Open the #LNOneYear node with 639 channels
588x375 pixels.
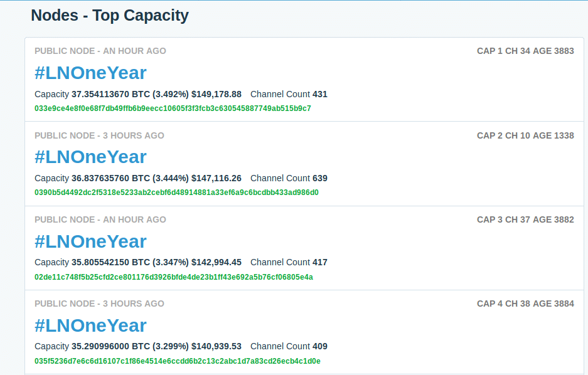[90, 157]
